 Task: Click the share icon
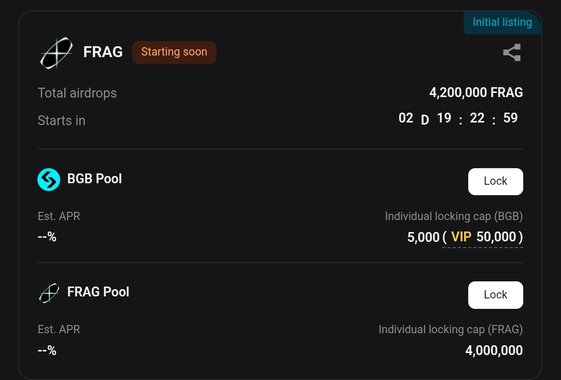point(512,53)
